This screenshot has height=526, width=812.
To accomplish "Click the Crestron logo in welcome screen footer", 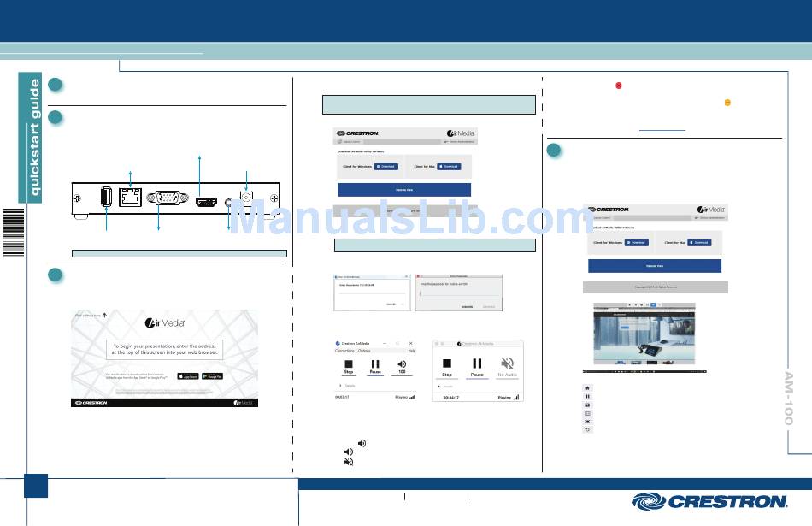I will (x=91, y=403).
